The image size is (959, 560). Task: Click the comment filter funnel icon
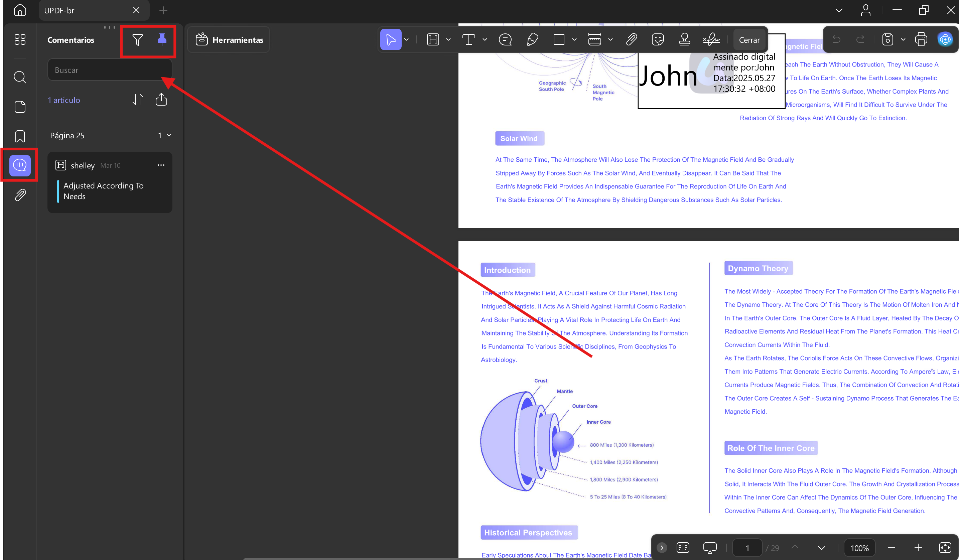tap(137, 39)
